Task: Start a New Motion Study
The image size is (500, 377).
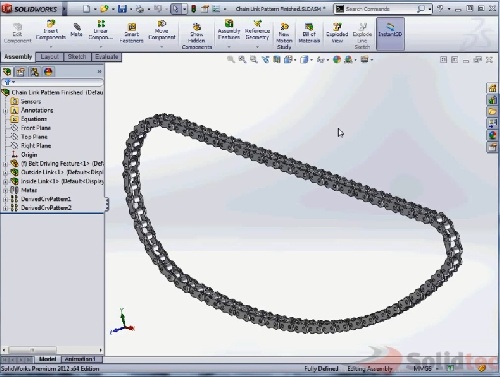Action: click(284, 36)
